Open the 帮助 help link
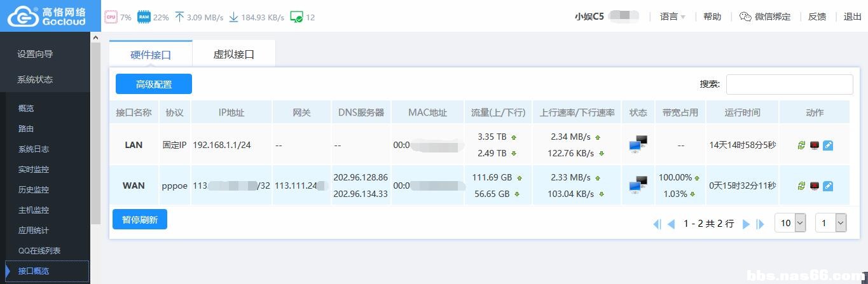The height and width of the screenshot is (284, 868). click(712, 17)
